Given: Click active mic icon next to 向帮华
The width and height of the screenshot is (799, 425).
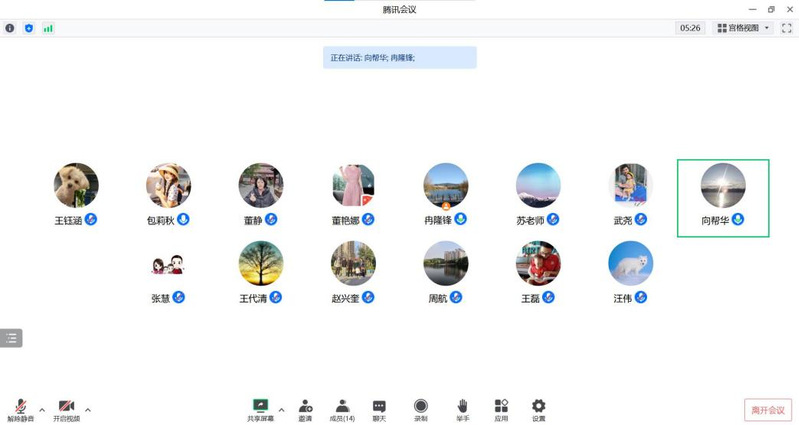Looking at the screenshot, I should [738, 220].
